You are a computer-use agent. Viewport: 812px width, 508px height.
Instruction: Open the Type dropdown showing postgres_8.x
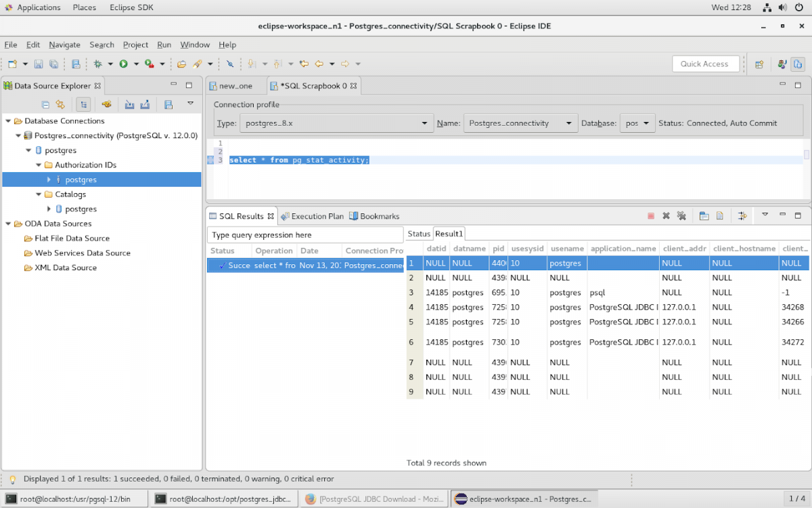(x=424, y=123)
